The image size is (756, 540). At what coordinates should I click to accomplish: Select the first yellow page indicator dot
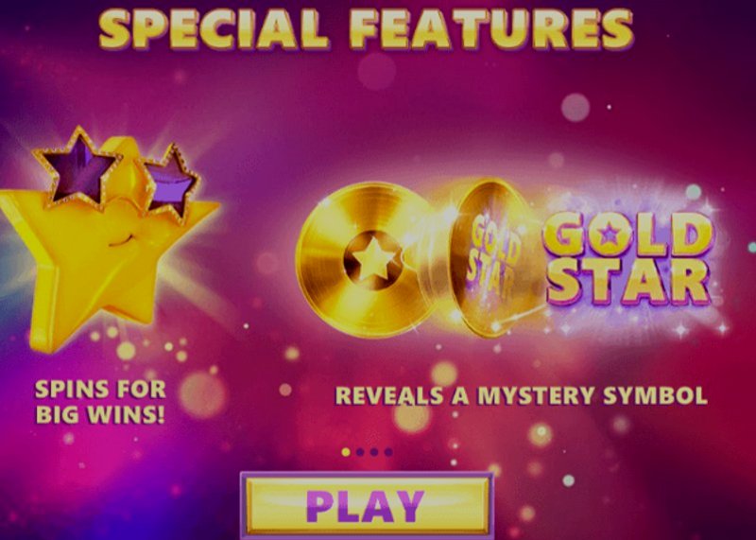[346, 452]
